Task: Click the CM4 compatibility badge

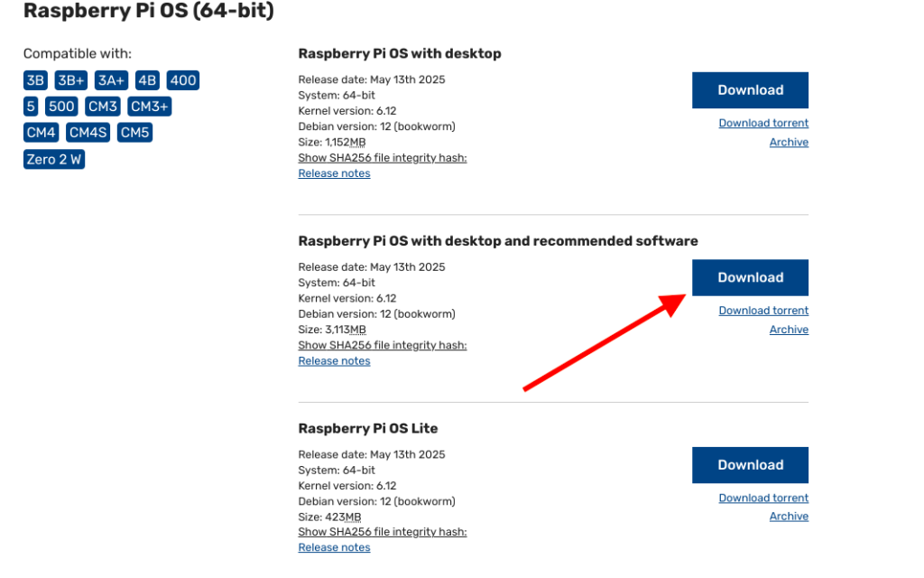Action: [42, 132]
